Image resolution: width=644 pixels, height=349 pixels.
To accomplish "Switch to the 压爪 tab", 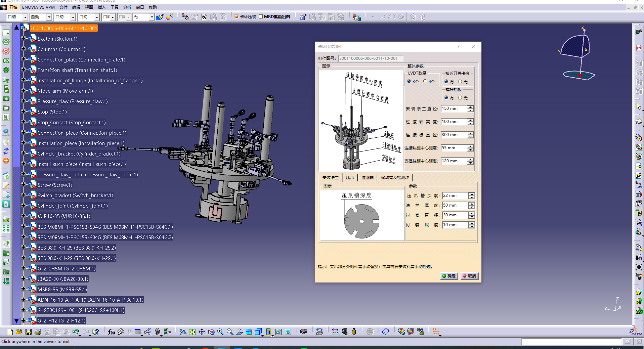I will coord(350,178).
